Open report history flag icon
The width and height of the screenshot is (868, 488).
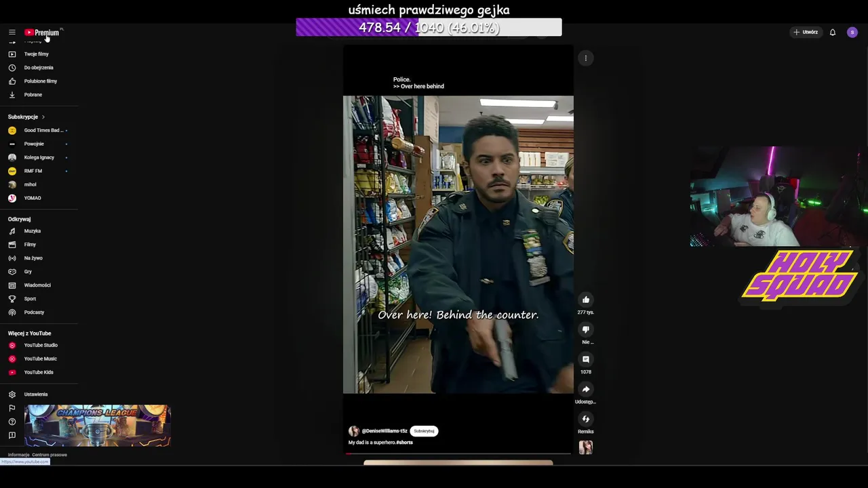(12, 408)
